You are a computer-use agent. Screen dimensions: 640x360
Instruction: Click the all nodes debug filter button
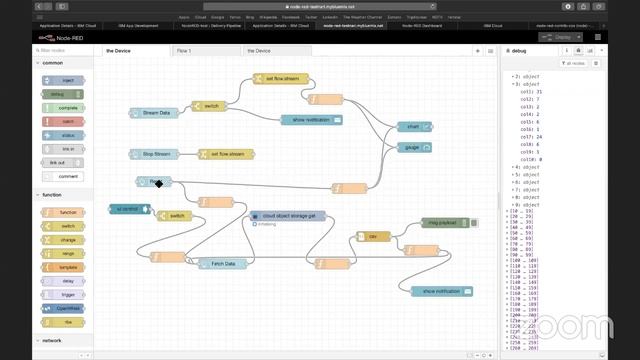coord(573,63)
